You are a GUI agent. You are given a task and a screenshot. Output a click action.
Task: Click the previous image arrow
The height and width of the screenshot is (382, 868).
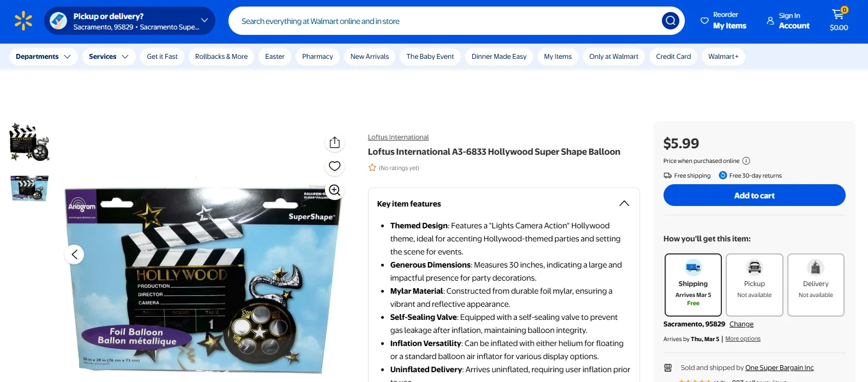tap(74, 254)
